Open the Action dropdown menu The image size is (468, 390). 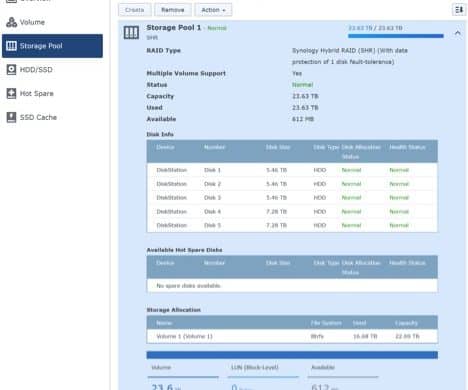point(213,10)
